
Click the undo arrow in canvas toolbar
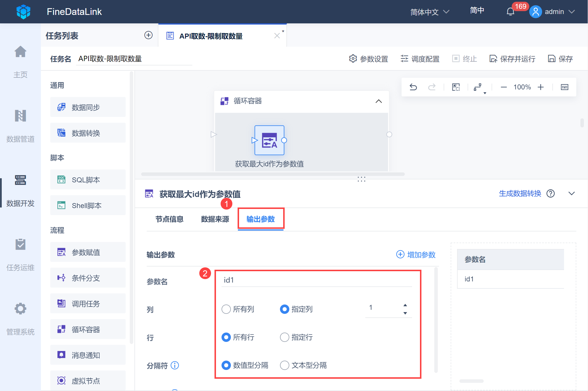[x=413, y=87]
